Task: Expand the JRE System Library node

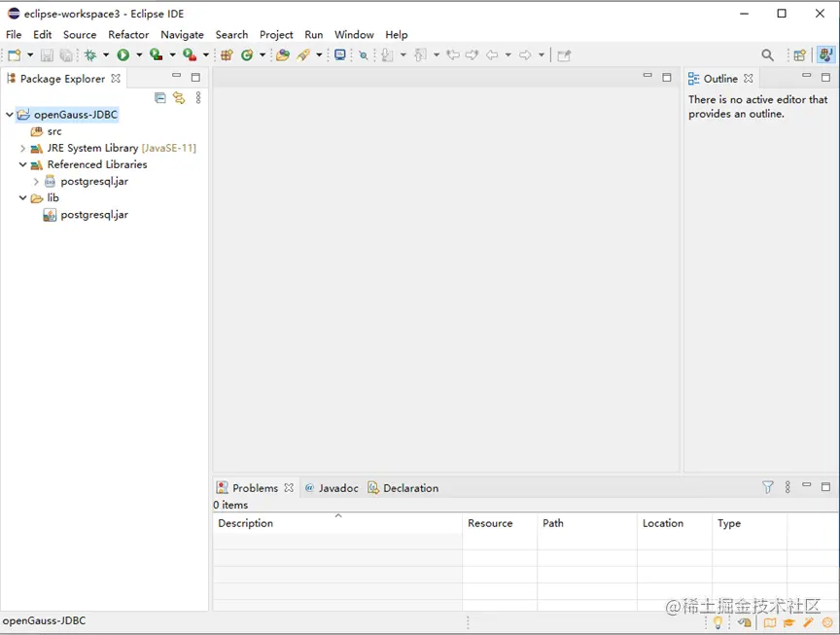Action: [x=22, y=148]
